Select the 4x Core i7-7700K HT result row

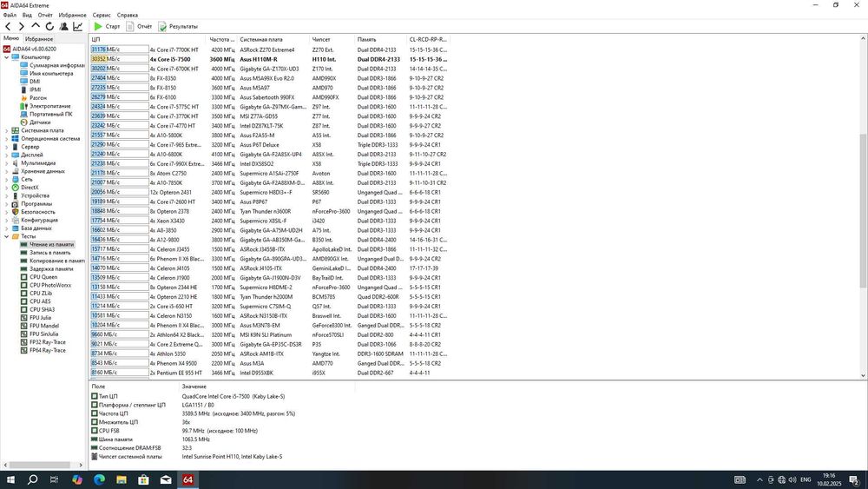269,50
